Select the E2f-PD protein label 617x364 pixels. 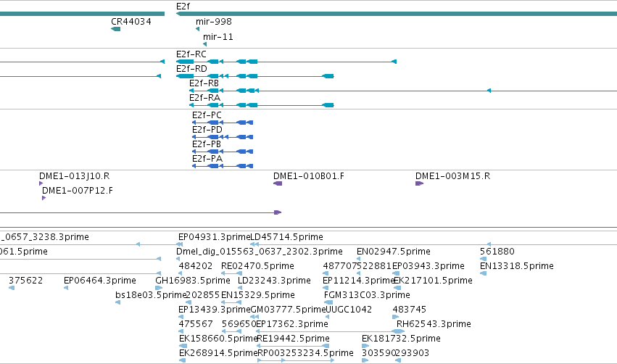[x=207, y=130]
